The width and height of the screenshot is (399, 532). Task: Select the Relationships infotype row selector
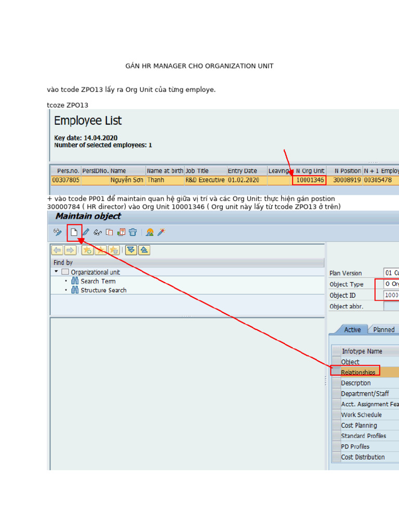336,372
